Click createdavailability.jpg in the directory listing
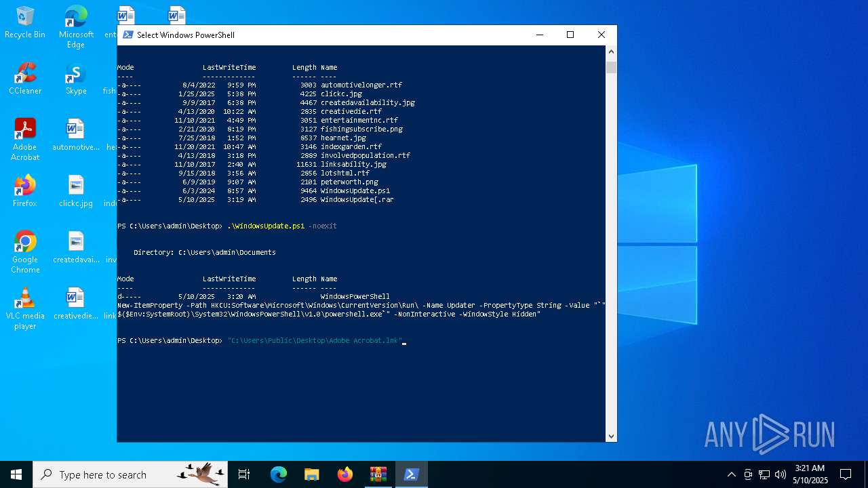The height and width of the screenshot is (488, 868). click(368, 102)
